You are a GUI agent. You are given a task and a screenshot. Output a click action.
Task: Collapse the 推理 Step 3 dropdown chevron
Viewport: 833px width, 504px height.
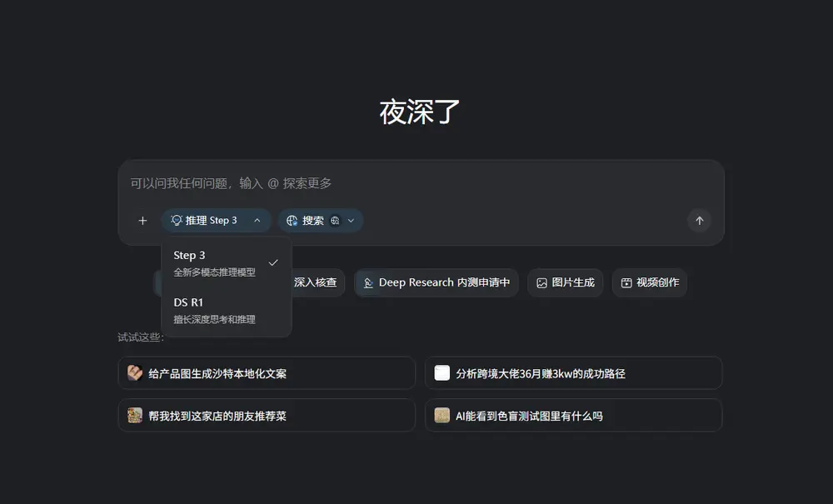(256, 220)
